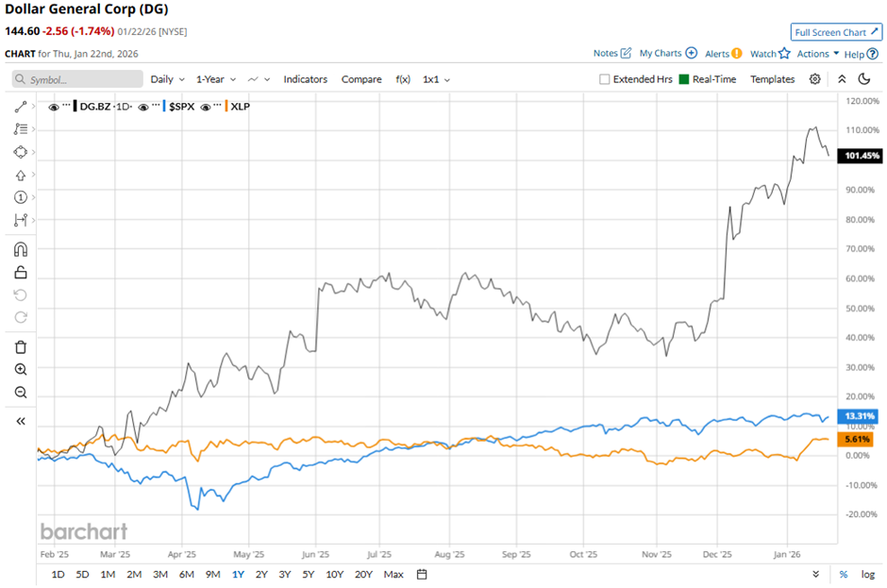
Task: Click the Alerts exclamation icon
Action: tap(737, 53)
